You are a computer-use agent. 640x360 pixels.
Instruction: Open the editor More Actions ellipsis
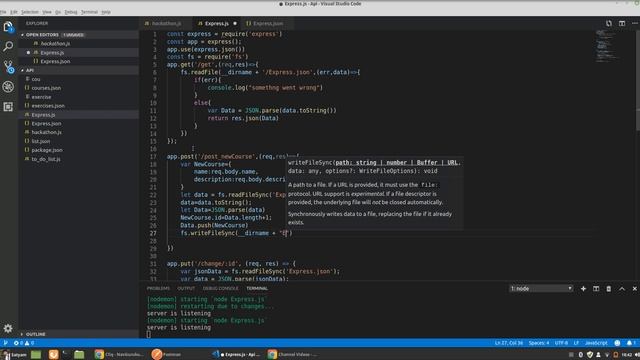point(635,23)
